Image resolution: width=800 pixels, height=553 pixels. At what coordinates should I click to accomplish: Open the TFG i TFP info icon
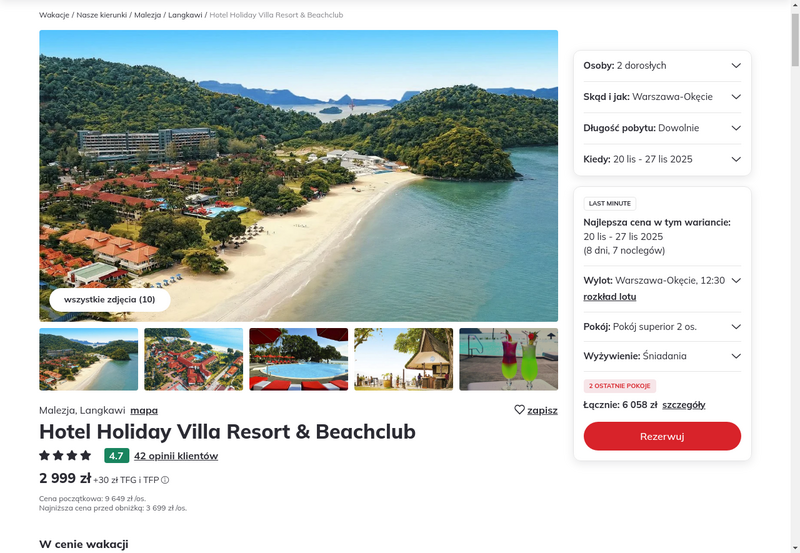165,480
